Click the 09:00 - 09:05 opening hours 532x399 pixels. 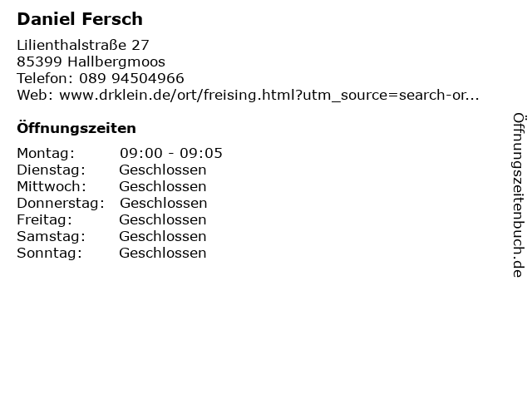(x=171, y=153)
